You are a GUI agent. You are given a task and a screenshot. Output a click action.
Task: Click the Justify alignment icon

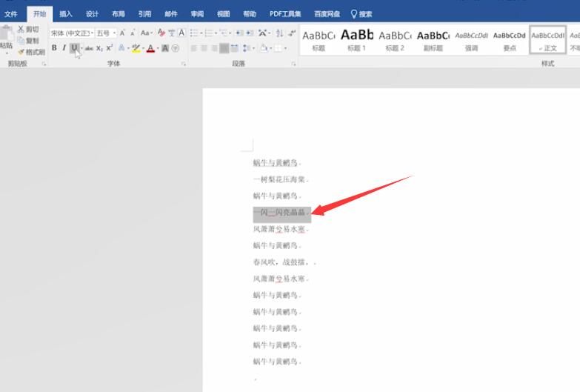[224, 48]
